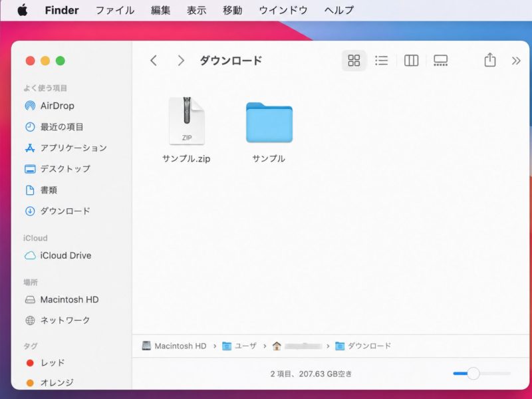Open ダウンロード in the sidebar

pyautogui.click(x=57, y=211)
